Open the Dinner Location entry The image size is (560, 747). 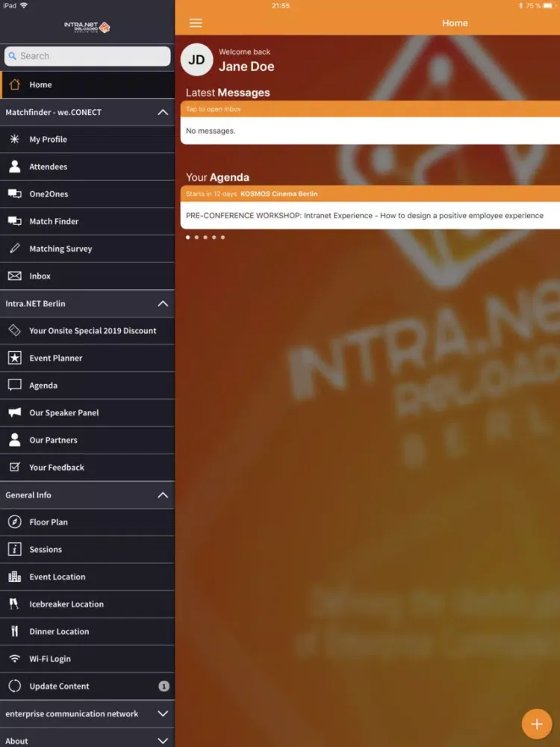pyautogui.click(x=87, y=631)
